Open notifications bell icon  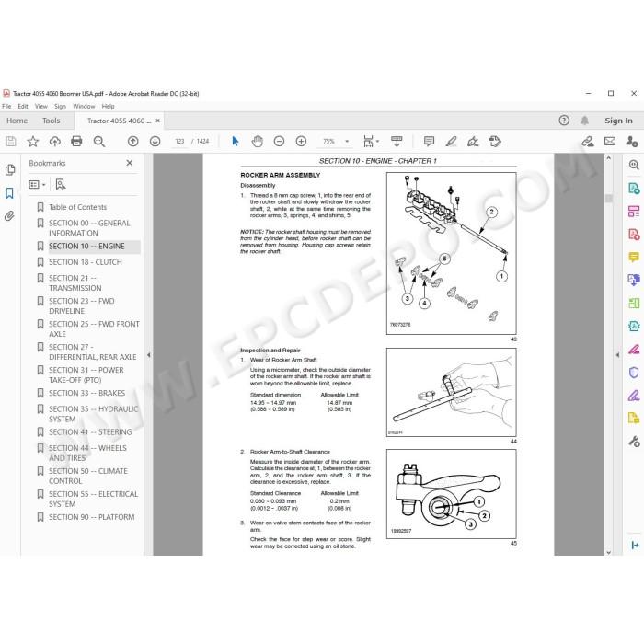click(584, 121)
